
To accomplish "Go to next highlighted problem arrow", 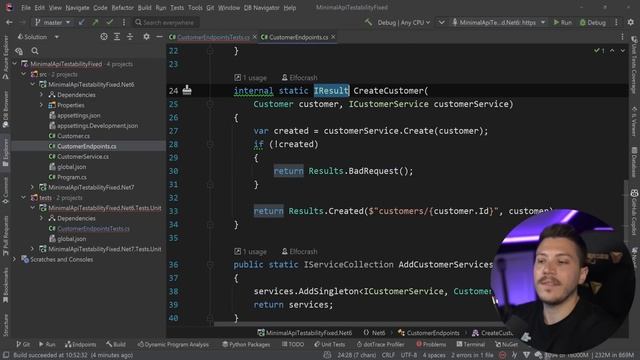I will tap(622, 51).
